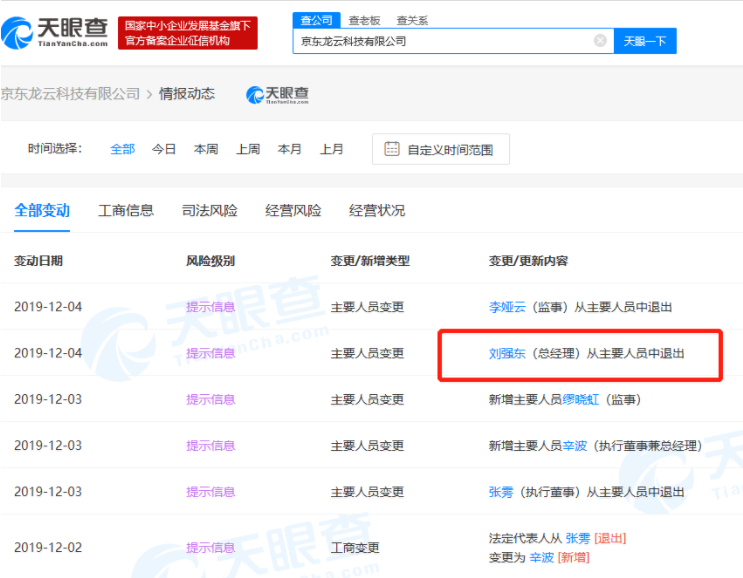Click the 时间选择 label
Image resolution: width=743 pixels, height=578 pixels.
55,149
